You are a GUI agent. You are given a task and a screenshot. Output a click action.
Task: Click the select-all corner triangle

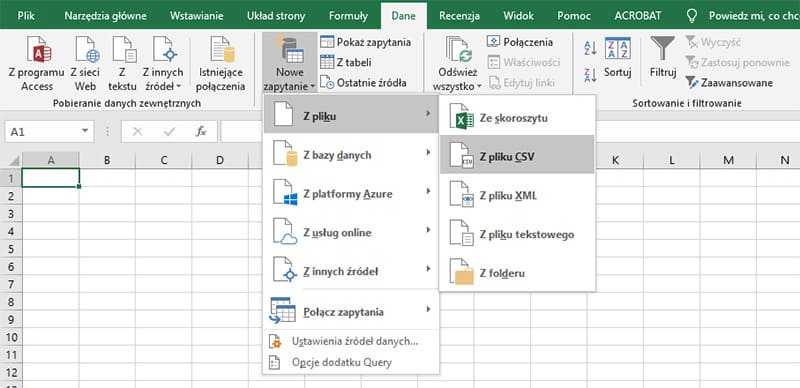click(x=13, y=160)
